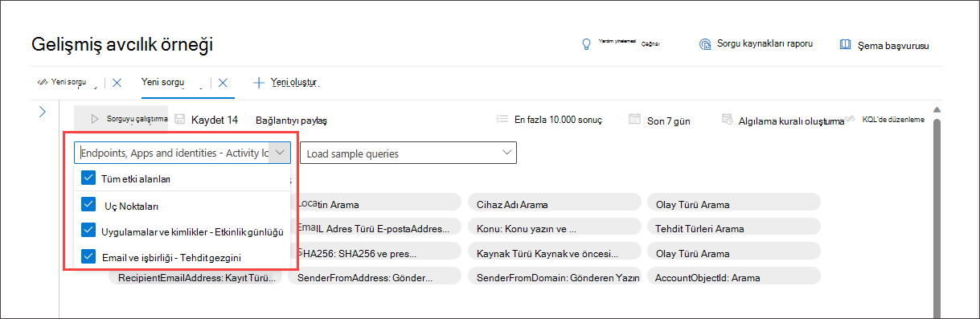Open the Load sample queries dropdown
Screen dimensions: 980x319
coord(408,153)
